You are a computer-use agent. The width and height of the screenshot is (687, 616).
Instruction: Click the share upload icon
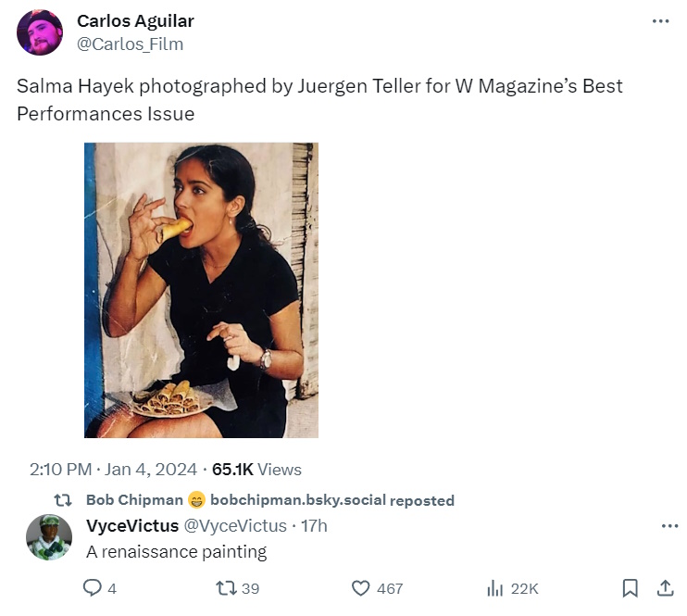[x=665, y=588]
